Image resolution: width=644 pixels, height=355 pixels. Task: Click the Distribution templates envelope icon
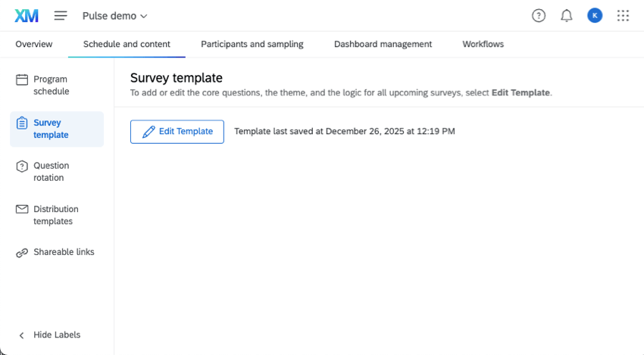[22, 210]
